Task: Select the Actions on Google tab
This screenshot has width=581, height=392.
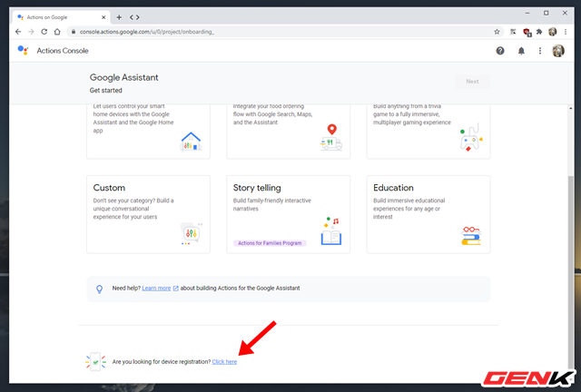Action: coord(61,17)
